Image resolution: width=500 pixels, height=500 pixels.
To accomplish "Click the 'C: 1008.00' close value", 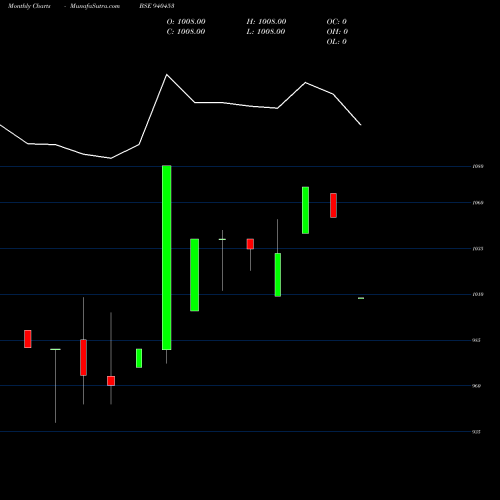I will (186, 32).
